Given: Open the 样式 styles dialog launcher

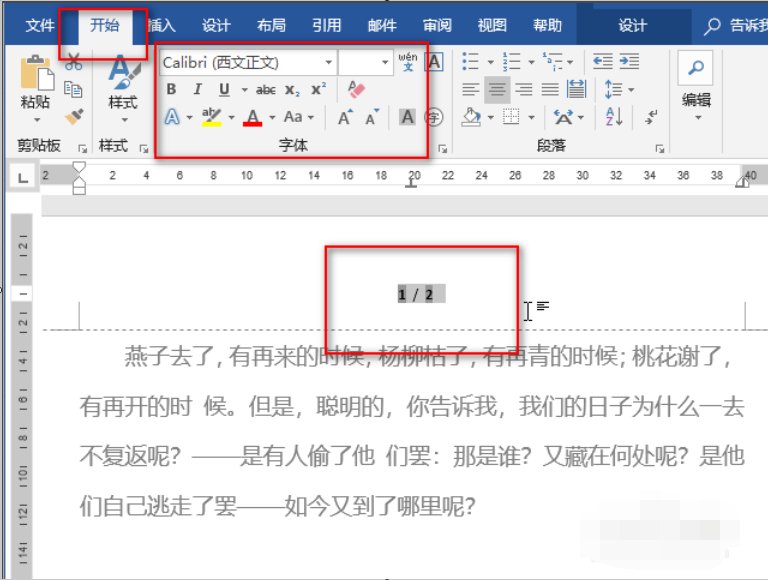Looking at the screenshot, I should point(144,148).
